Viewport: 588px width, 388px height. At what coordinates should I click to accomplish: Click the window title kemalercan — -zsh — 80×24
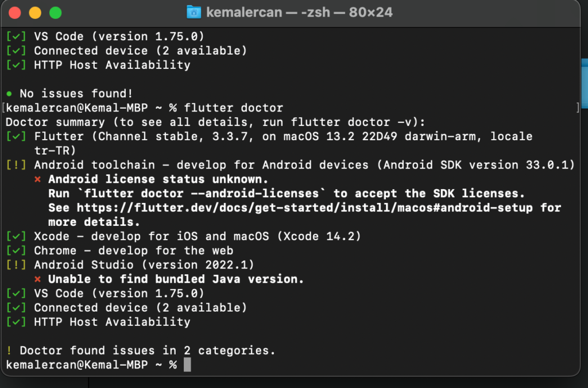(x=299, y=13)
